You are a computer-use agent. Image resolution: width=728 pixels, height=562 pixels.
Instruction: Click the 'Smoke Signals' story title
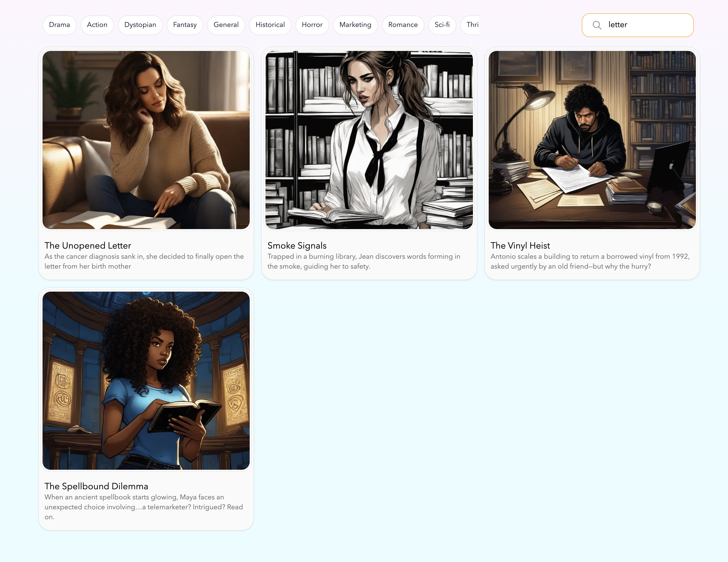pos(297,246)
